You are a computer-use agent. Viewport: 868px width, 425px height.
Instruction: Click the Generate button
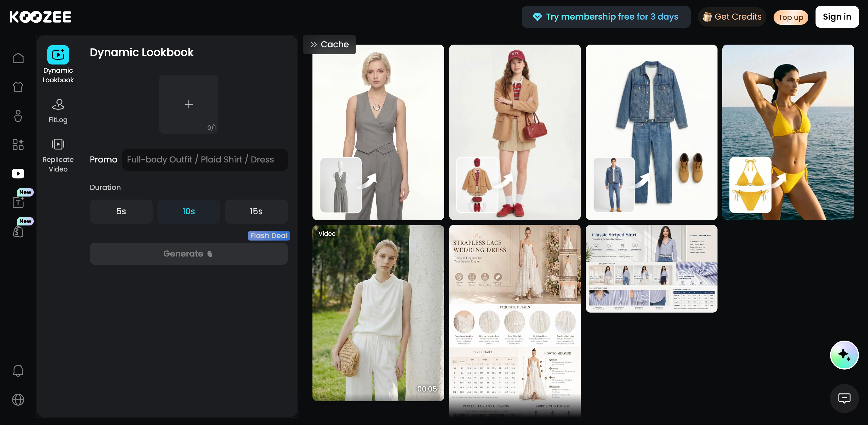tap(189, 253)
